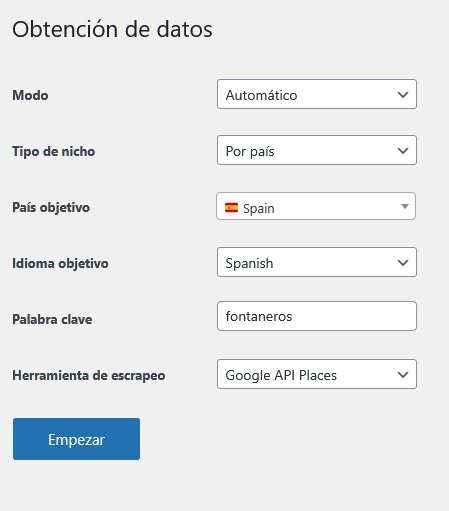
Task: Click the Idioma objetivo label
Action: (60, 263)
